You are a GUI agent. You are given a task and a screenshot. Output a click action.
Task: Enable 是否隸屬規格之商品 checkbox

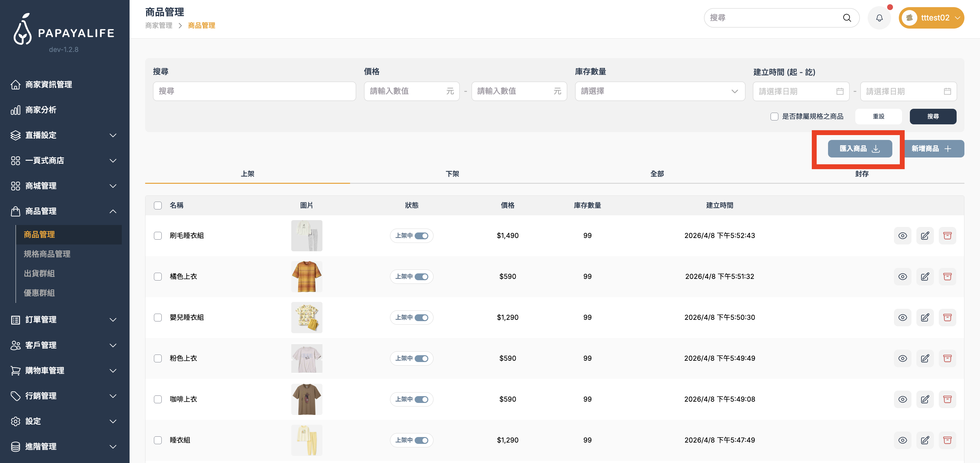coord(774,117)
